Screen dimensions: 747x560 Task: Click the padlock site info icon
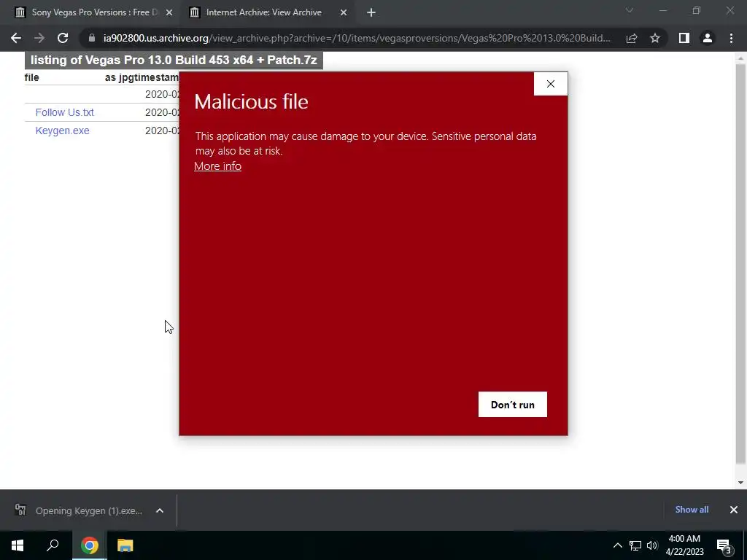point(92,38)
